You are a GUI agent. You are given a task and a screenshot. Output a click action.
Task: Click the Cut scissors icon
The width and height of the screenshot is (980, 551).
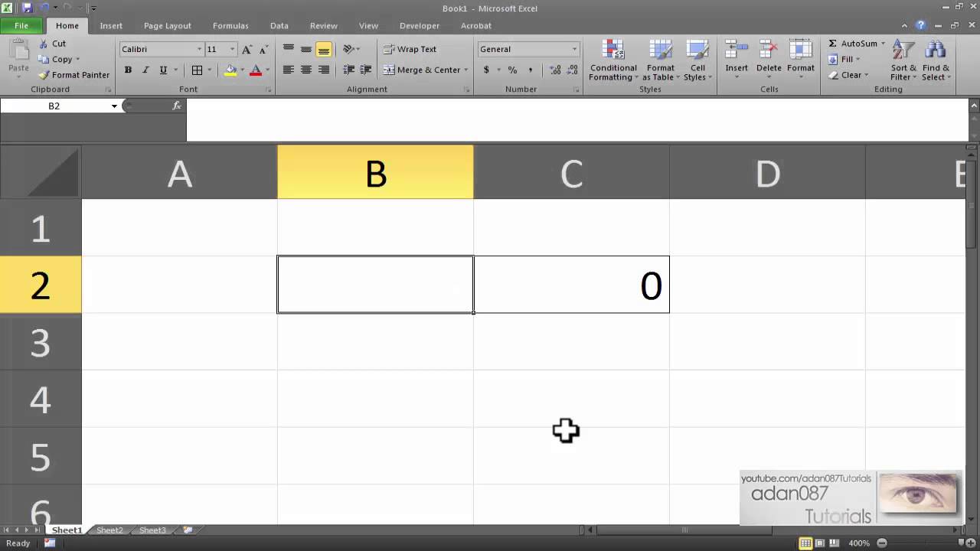coord(44,44)
